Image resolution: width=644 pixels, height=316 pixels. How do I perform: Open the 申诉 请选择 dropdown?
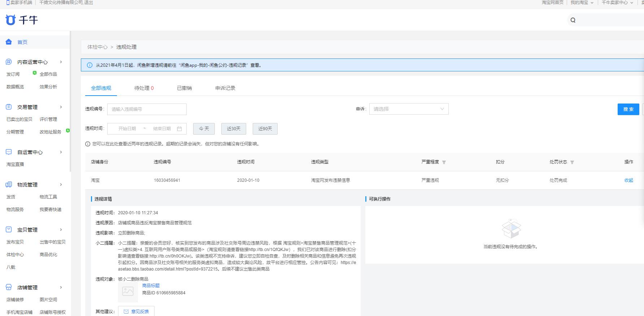[409, 109]
